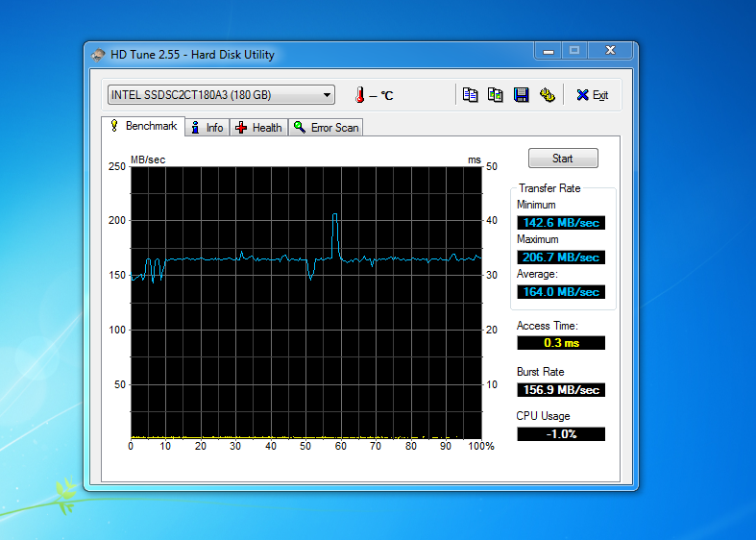Start the benchmark test
The image size is (756, 540).
(x=563, y=159)
